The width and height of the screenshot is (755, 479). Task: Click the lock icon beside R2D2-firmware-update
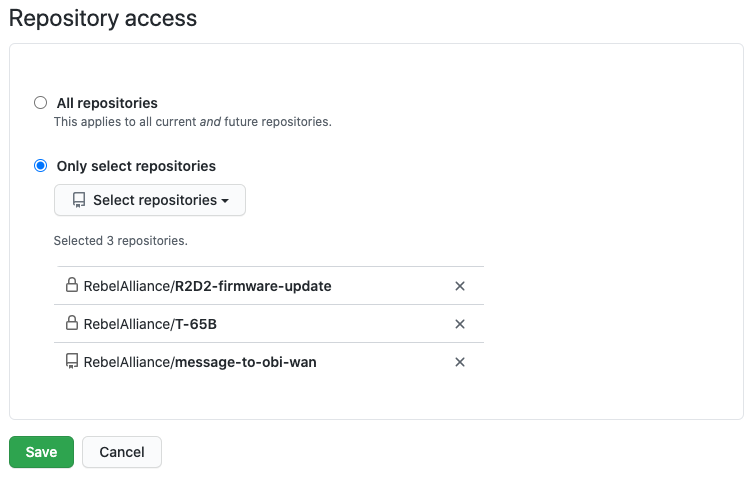tap(72, 285)
